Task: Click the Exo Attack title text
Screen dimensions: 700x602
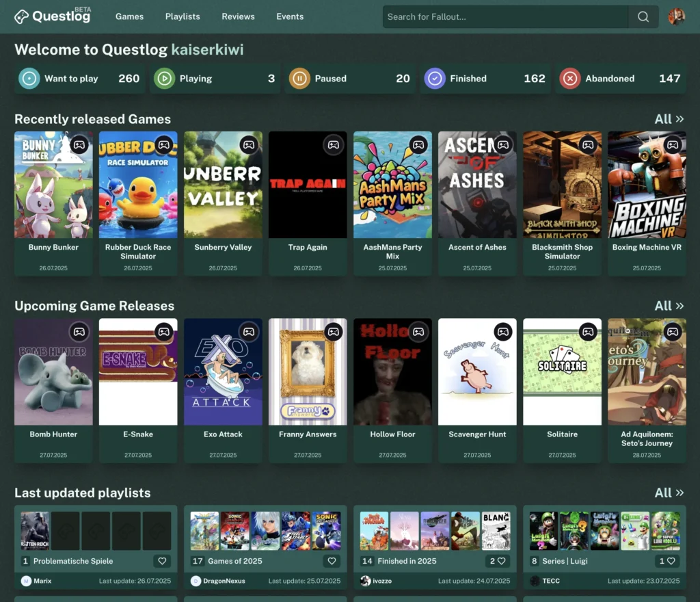Action: pyautogui.click(x=223, y=434)
